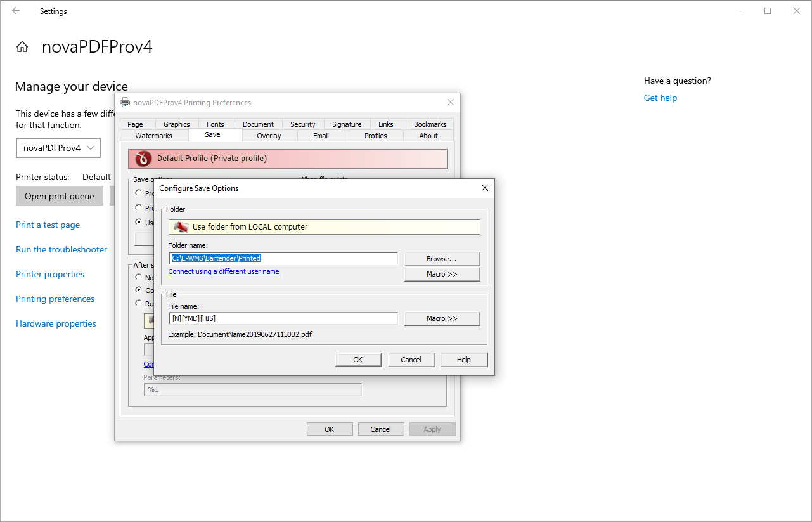Click Help in Configure Save Options
812x522 pixels.
(464, 360)
